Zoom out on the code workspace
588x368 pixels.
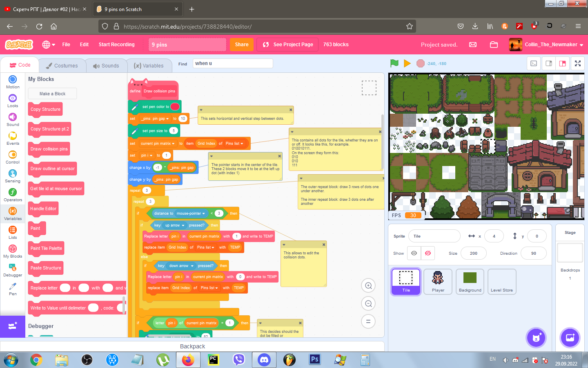368,303
